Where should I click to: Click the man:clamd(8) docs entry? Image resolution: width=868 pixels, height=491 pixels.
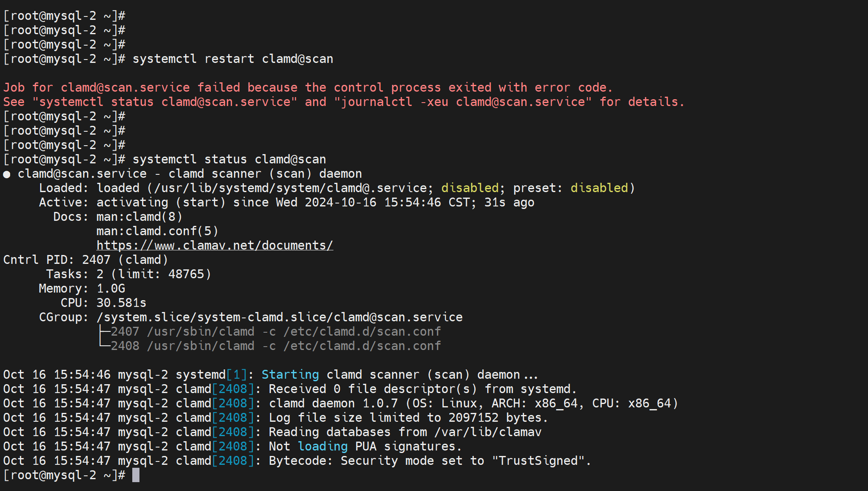pos(139,217)
